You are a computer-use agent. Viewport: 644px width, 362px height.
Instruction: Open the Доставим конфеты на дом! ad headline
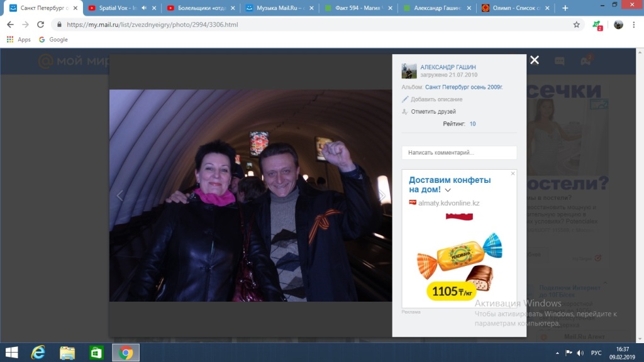tap(450, 185)
